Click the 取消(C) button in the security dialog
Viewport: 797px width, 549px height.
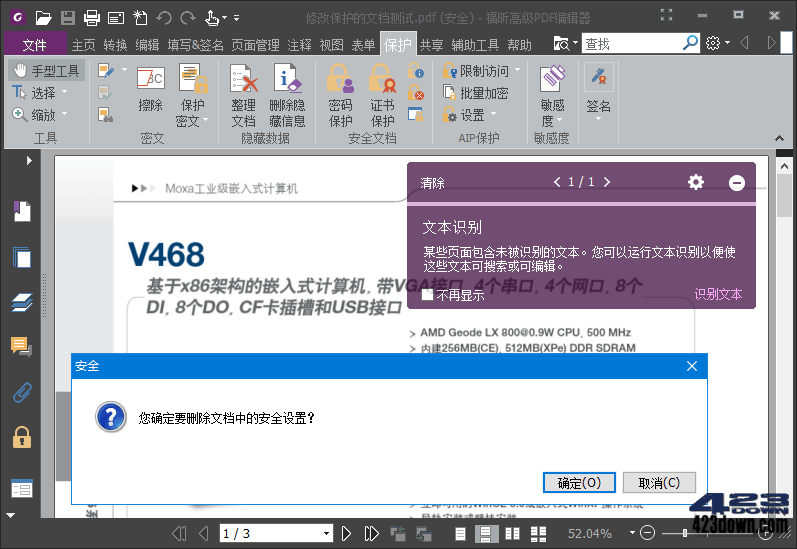tap(659, 482)
